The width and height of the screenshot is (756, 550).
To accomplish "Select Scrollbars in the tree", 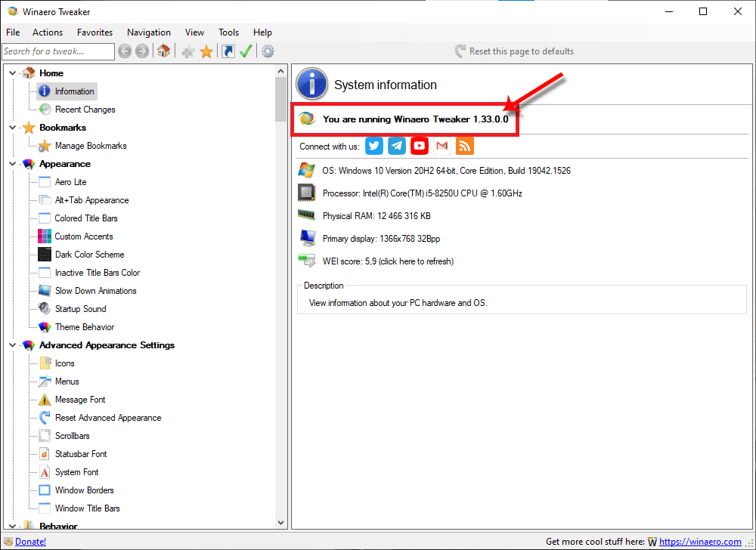I will 73,436.
